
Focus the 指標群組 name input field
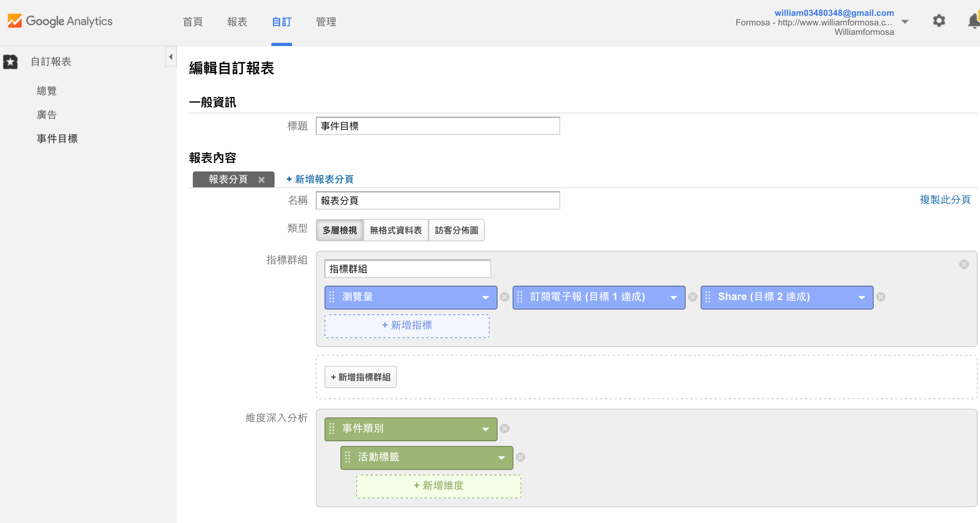pyautogui.click(x=408, y=269)
